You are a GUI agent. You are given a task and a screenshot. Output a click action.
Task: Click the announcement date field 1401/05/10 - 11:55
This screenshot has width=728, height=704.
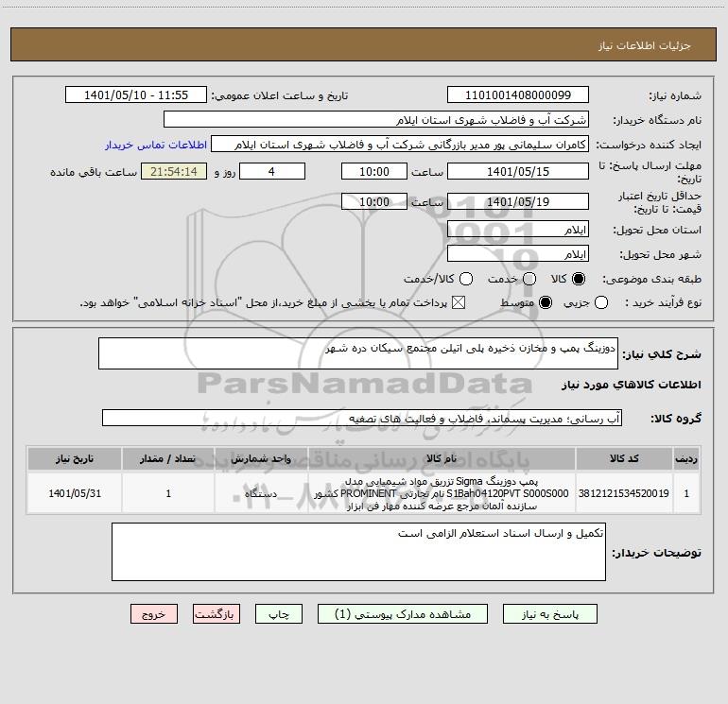[136, 95]
